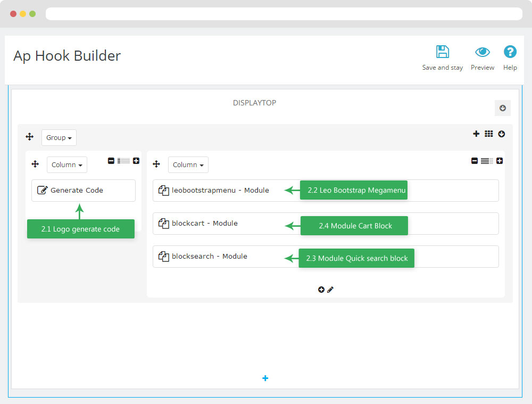Click the browser address bar
Viewport: 532px width, 404px height.
[x=284, y=14]
